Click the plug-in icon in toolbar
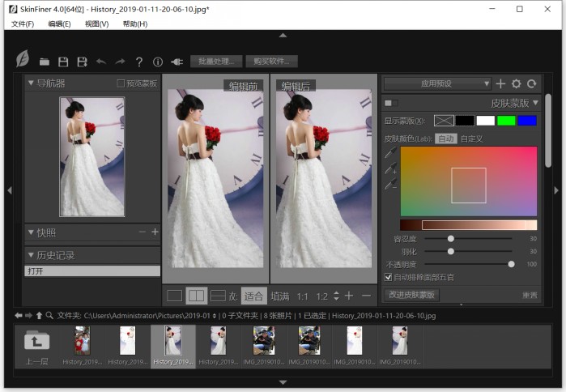Viewport: 566px width, 392px height. (x=177, y=62)
